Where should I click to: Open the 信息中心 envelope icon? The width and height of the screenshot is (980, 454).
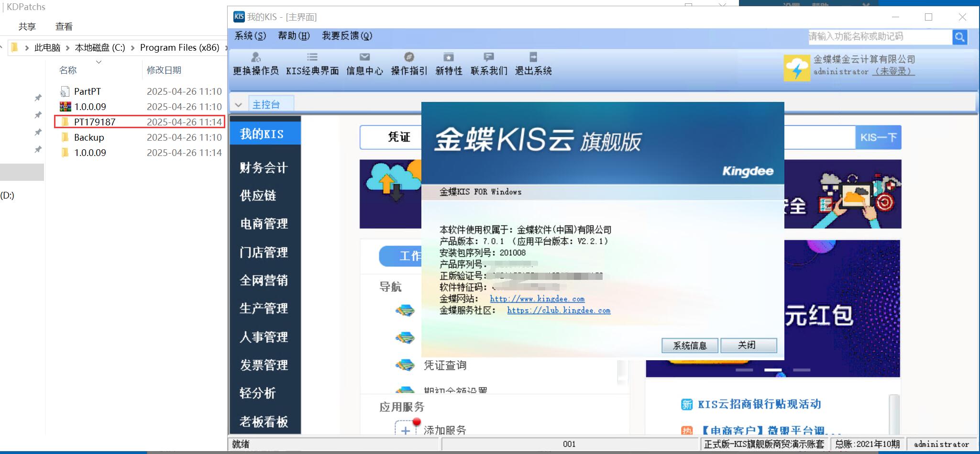click(x=364, y=57)
